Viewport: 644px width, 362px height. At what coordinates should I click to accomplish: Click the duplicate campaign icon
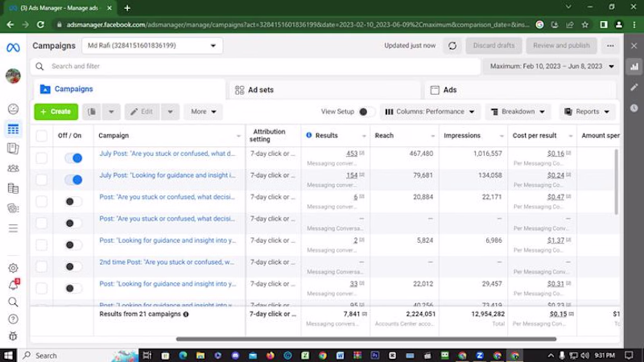(x=92, y=112)
